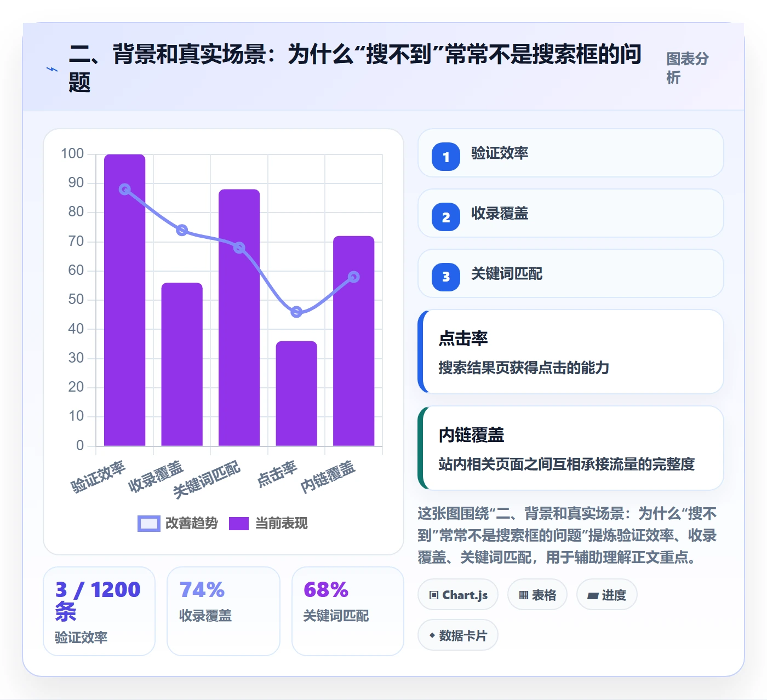Click the purple bar for 收录覆盖

(182, 364)
